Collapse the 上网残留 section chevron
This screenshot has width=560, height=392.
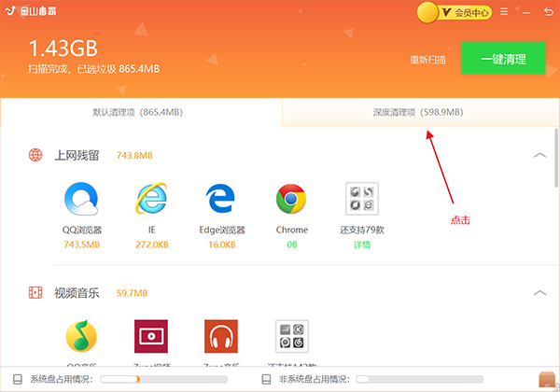coord(539,155)
